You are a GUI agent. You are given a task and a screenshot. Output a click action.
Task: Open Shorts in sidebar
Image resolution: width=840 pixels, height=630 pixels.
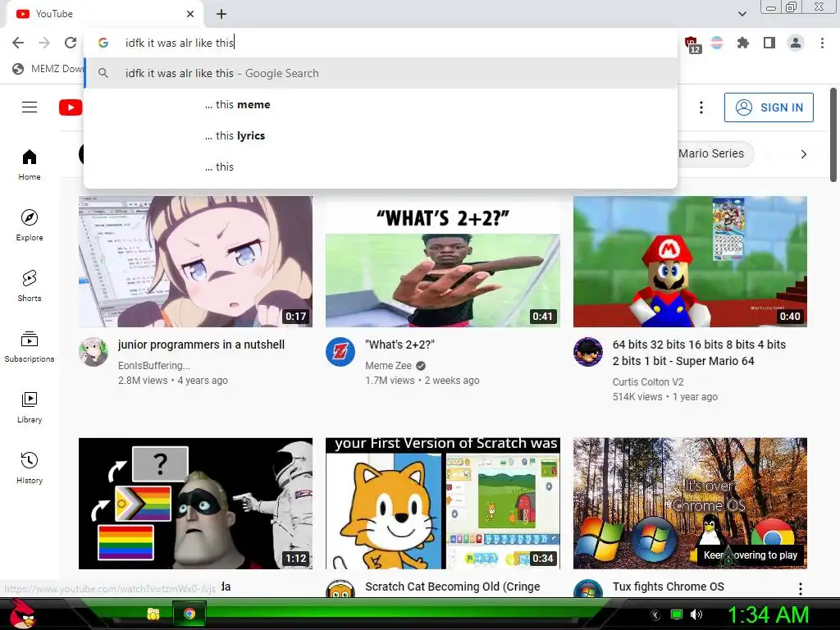click(30, 286)
